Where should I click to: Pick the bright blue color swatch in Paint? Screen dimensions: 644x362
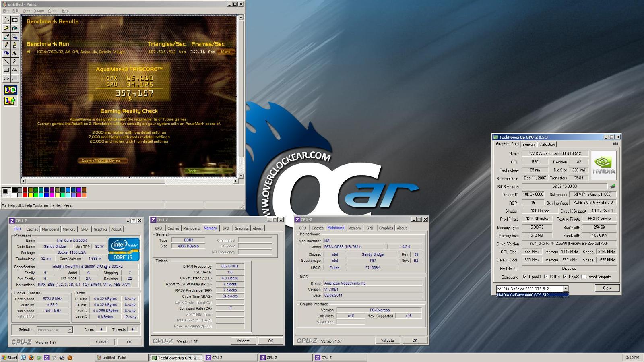pos(45,195)
